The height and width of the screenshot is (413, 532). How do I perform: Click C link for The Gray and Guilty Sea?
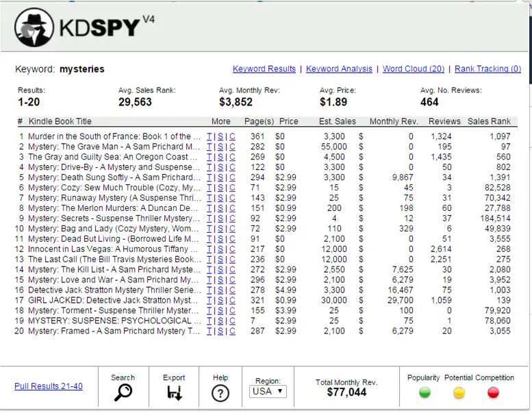(232, 157)
